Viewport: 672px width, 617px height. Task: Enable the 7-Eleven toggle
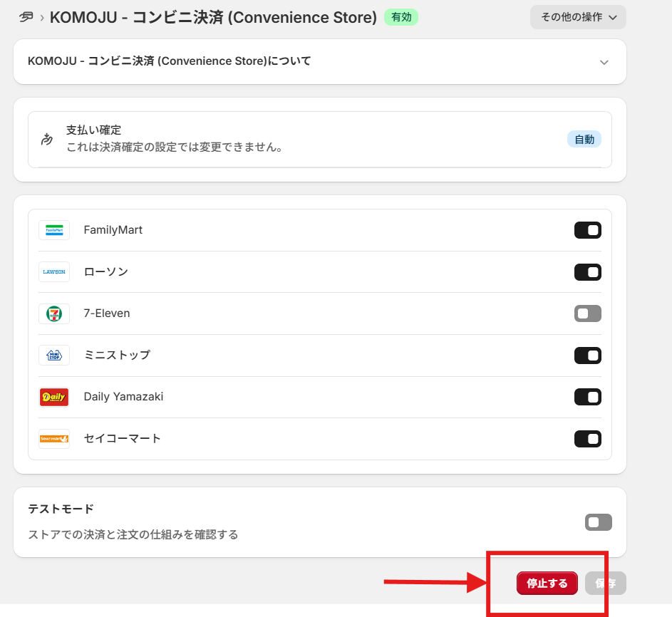coord(587,313)
